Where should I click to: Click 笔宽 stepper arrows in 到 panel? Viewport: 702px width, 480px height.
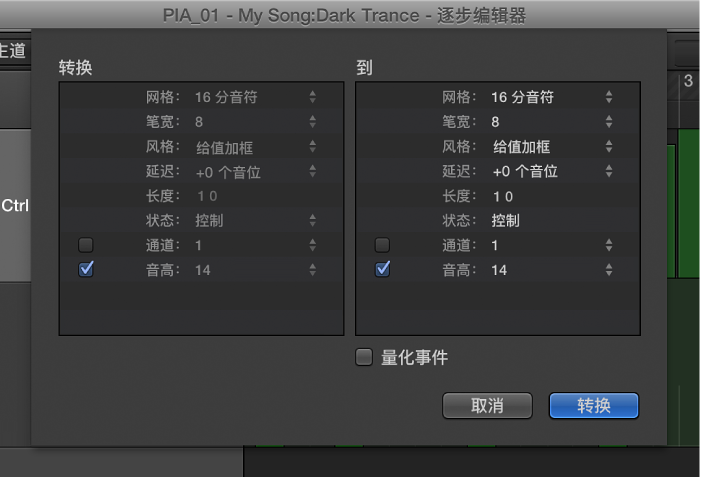coord(608,122)
